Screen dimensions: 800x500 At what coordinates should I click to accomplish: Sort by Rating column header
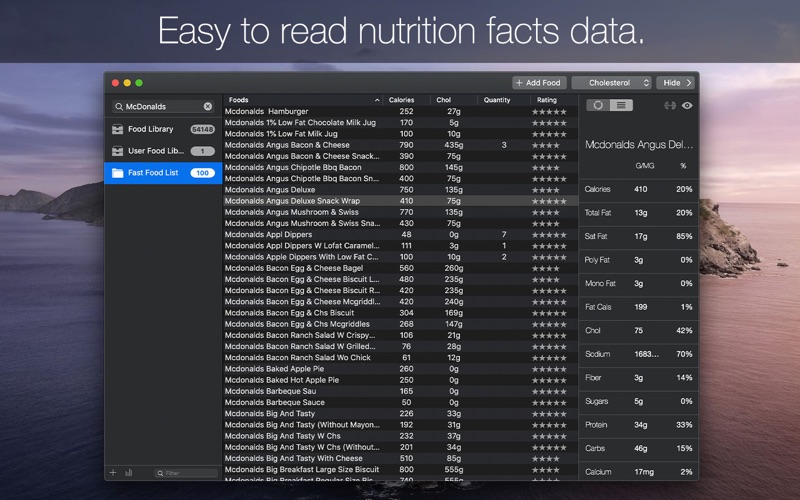coord(554,100)
